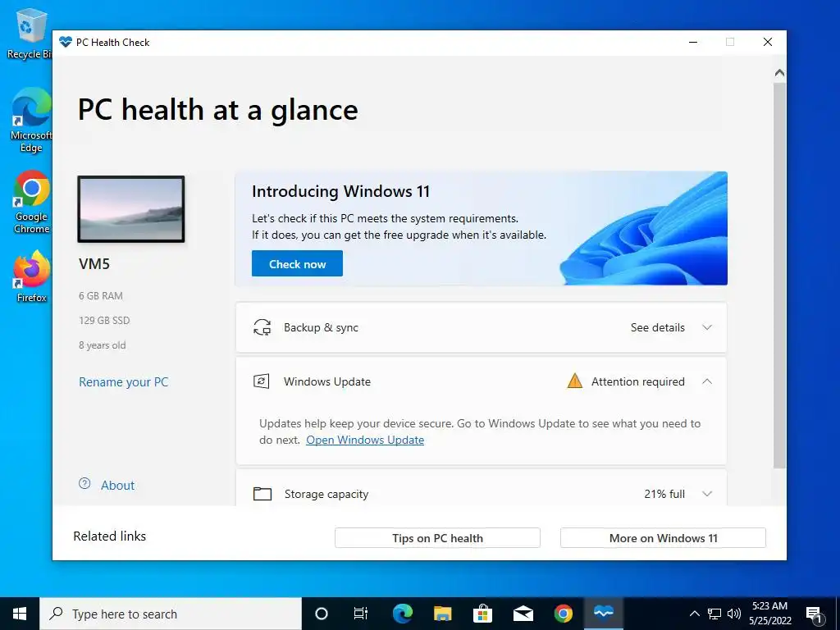The width and height of the screenshot is (840, 630).
Task: Click the Backup & sync arrows icon
Action: 262,327
